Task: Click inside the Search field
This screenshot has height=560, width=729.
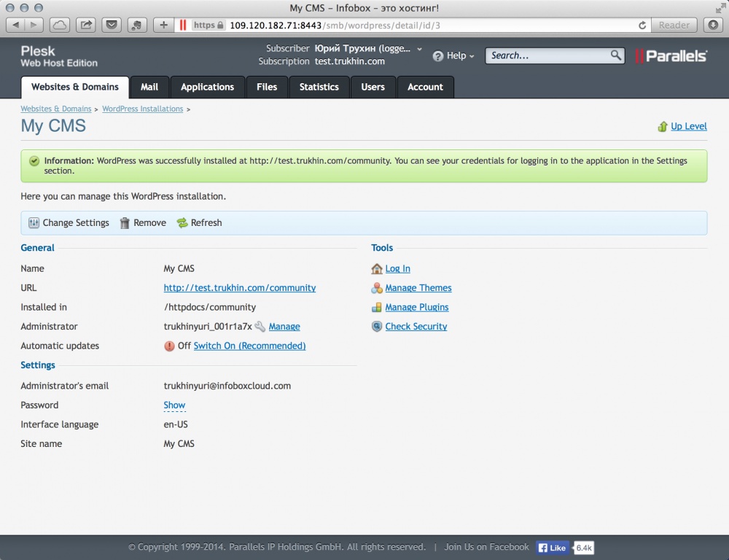Action: click(x=547, y=55)
